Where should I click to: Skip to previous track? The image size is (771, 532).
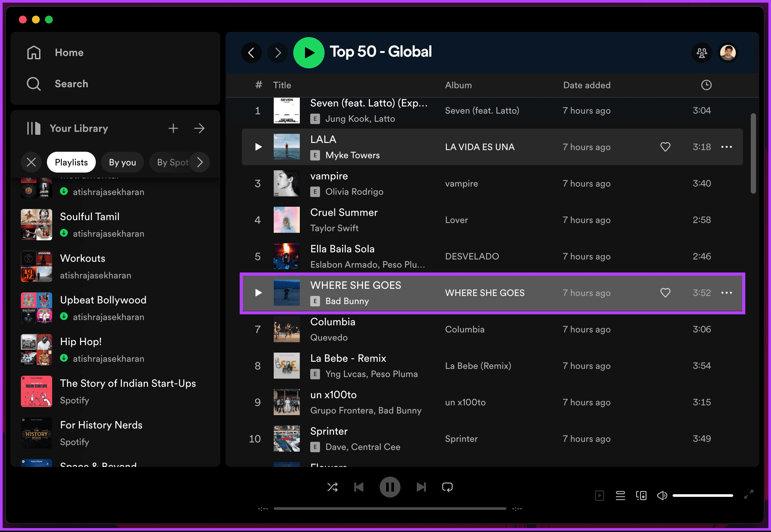(359, 487)
